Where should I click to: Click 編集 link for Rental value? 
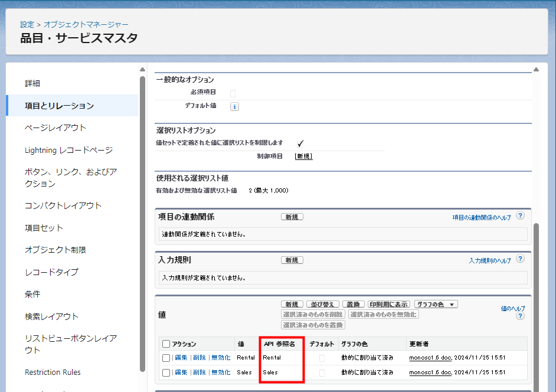(x=181, y=357)
